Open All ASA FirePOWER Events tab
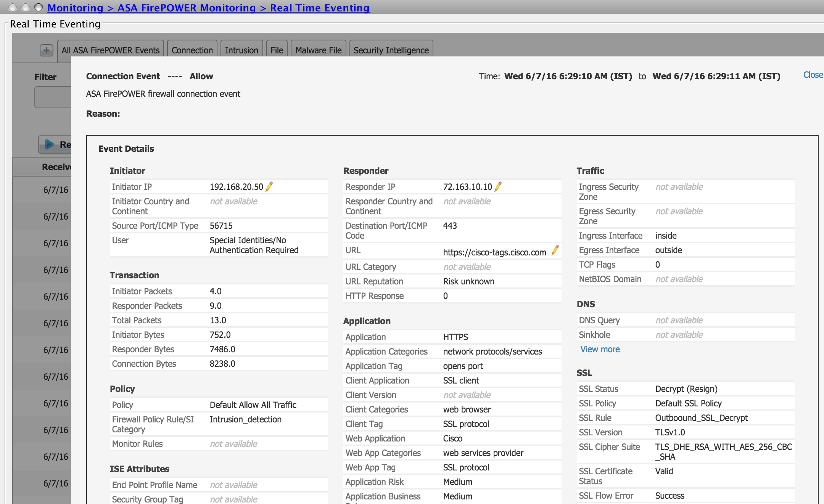The height and width of the screenshot is (504, 824). tap(111, 50)
